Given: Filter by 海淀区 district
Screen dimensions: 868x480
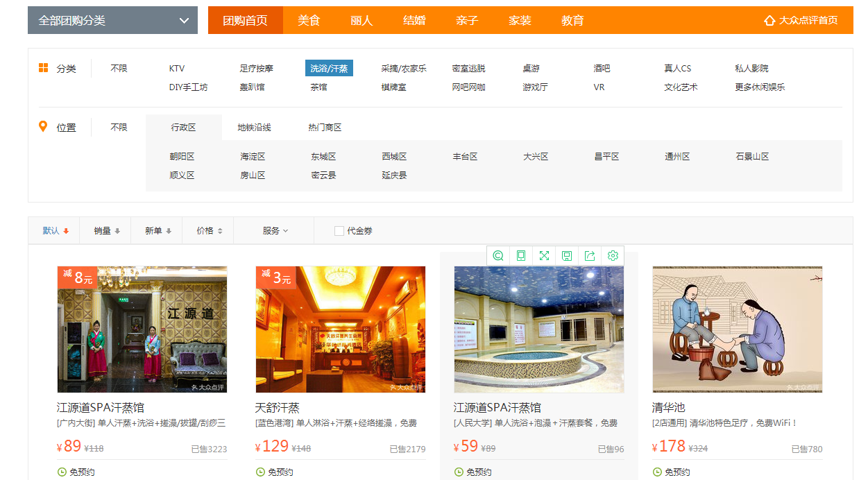Looking at the screenshot, I should [x=253, y=157].
